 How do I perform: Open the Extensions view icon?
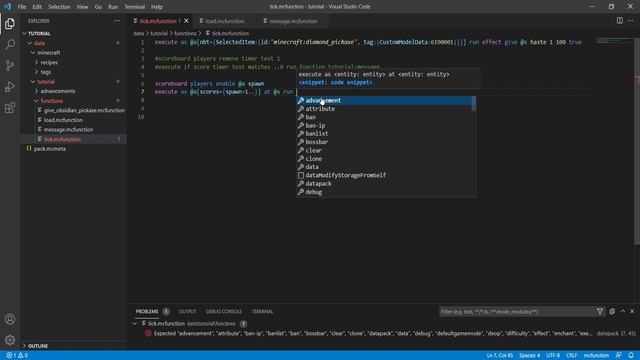point(10,108)
